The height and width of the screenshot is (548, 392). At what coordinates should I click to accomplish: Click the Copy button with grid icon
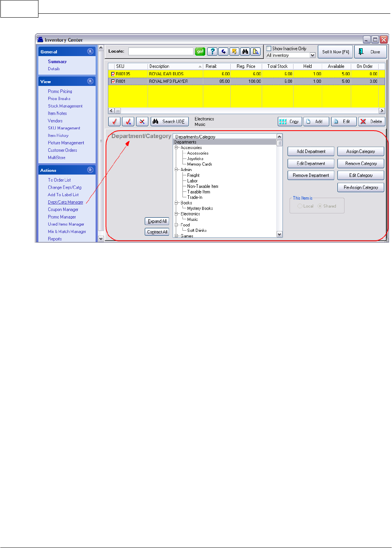coord(290,122)
